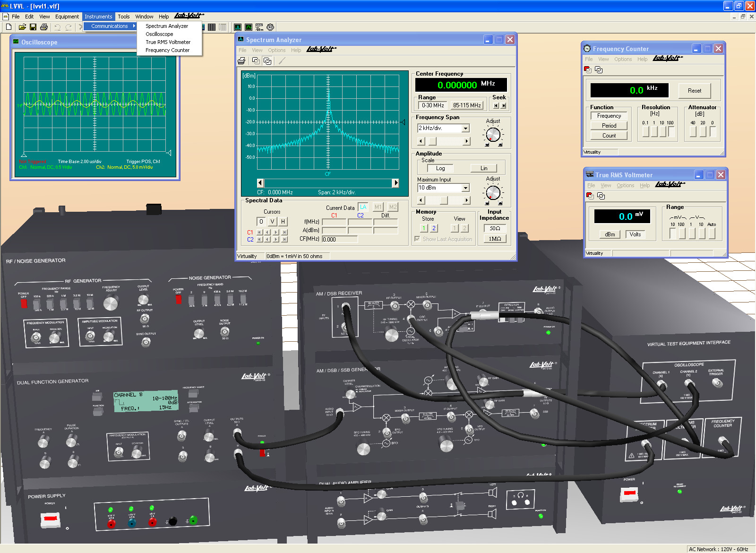The height and width of the screenshot is (553, 756).
Task: Expand the Communications submenu under Instruments
Action: 110,26
